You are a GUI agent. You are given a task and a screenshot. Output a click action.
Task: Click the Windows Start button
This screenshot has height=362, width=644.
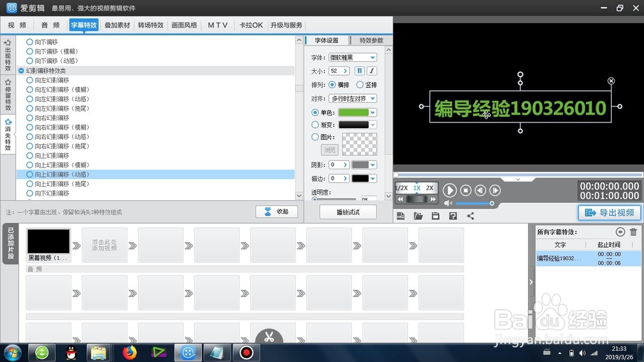pos(12,352)
